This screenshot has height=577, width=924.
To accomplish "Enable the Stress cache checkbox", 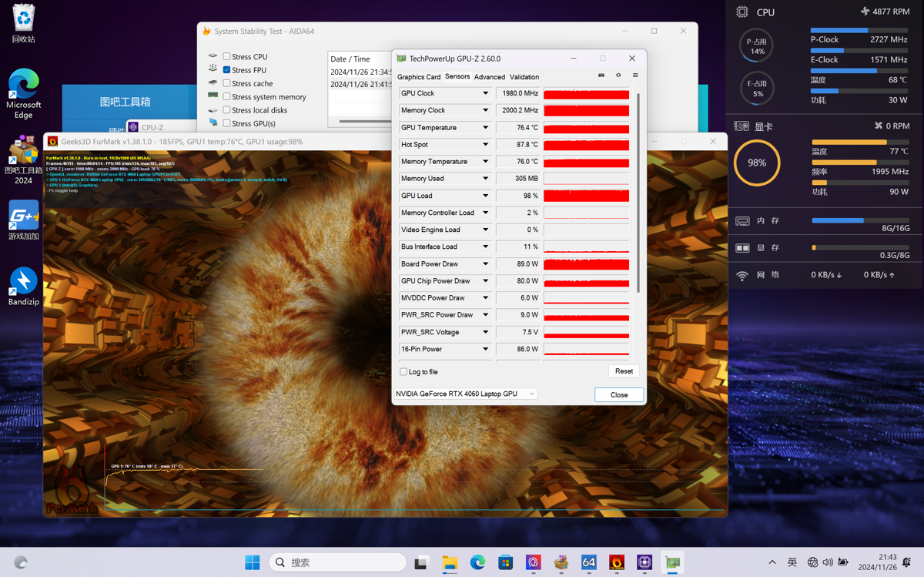I will 226,83.
